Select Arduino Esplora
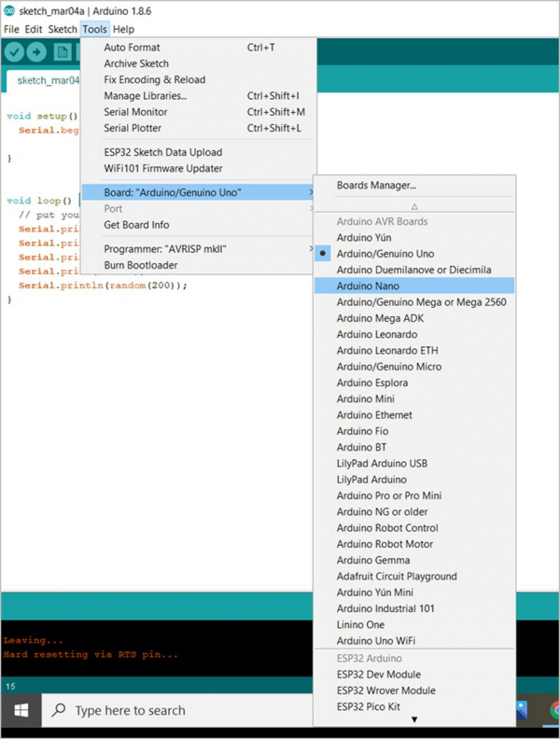The image size is (560, 739). pyautogui.click(x=414, y=383)
